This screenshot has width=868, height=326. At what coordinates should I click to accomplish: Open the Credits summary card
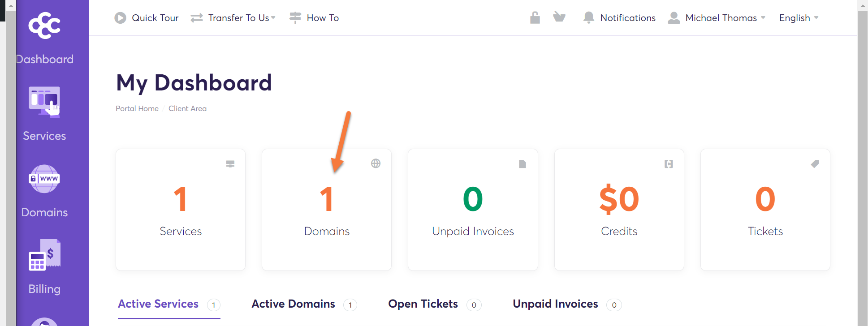(x=619, y=210)
